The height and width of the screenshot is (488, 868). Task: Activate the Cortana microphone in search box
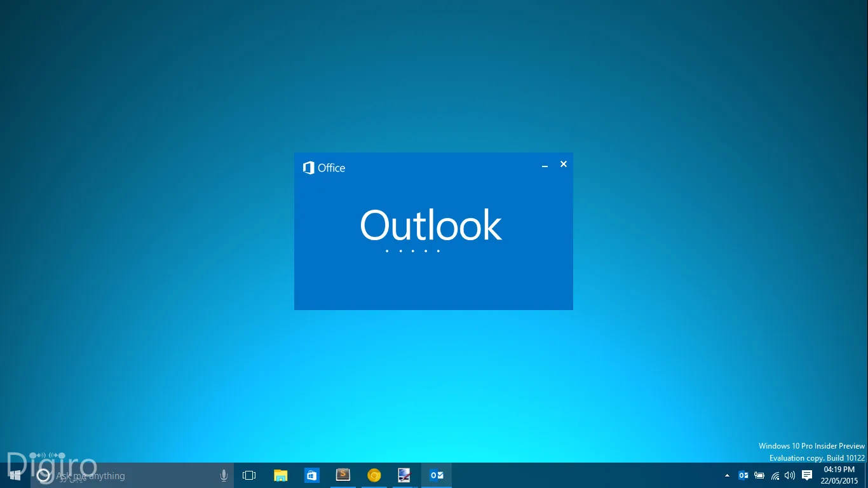click(224, 475)
